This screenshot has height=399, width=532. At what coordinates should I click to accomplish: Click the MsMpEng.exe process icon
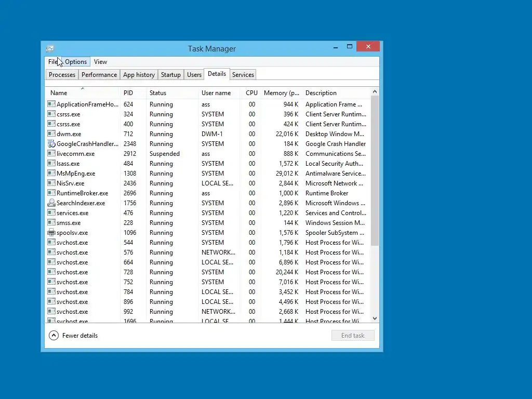click(x=51, y=172)
